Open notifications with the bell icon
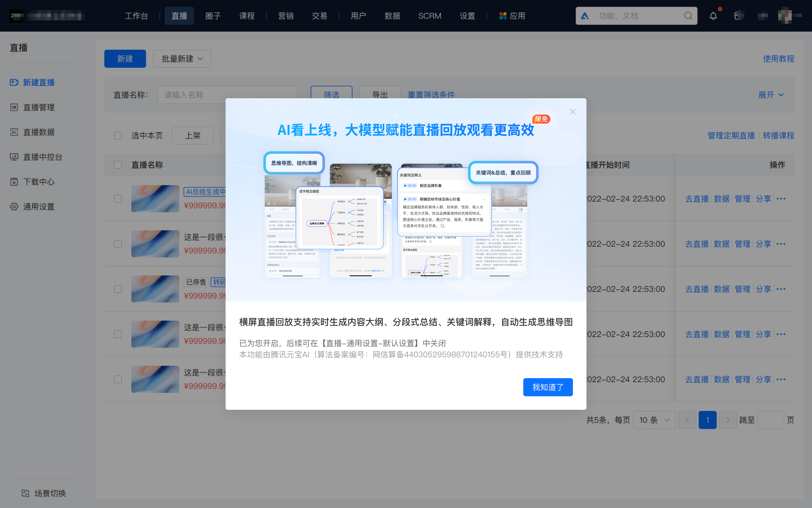The width and height of the screenshot is (812, 508). pos(713,16)
